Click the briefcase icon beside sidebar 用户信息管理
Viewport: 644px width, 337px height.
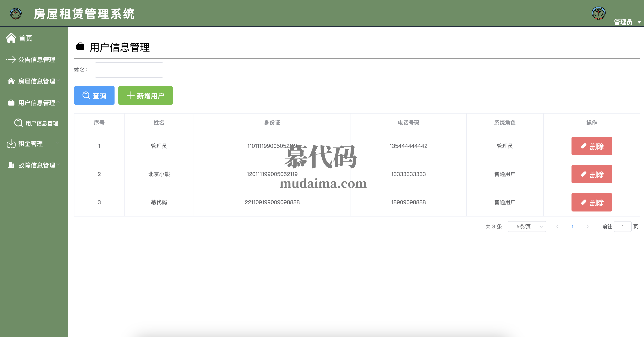pos(11,103)
